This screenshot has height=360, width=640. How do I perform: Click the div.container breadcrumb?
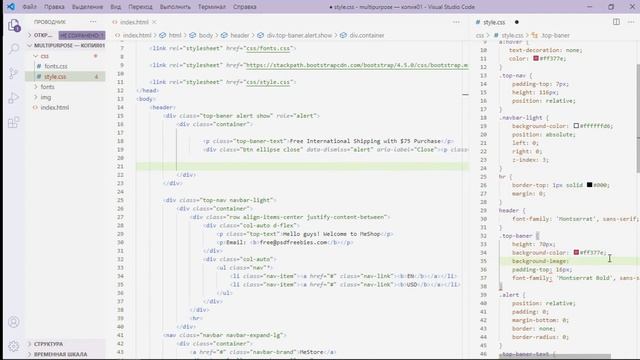[367, 36]
